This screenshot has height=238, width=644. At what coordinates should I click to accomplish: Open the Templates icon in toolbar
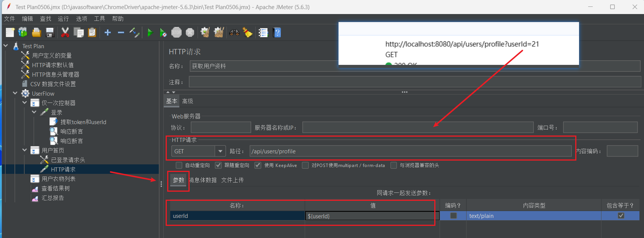click(x=23, y=33)
